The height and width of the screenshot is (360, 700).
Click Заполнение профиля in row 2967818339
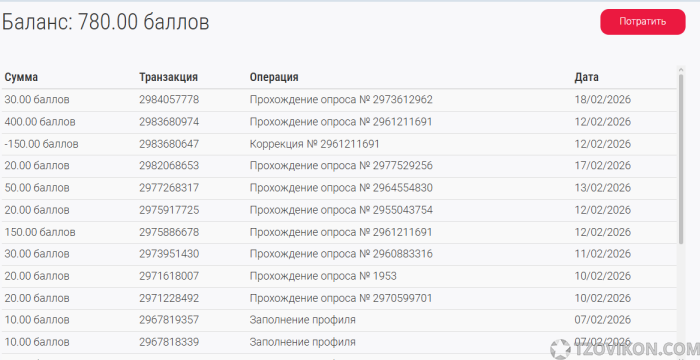point(302,342)
